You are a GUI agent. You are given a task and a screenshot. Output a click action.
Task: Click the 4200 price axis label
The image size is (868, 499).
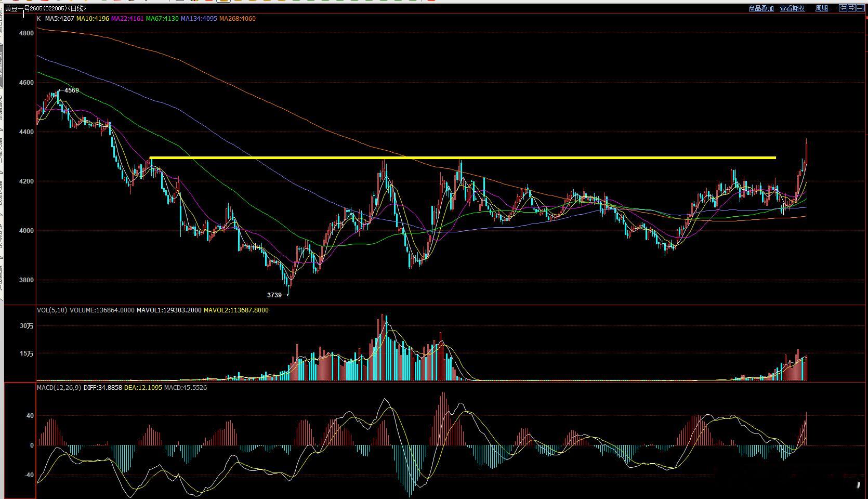[x=26, y=181]
